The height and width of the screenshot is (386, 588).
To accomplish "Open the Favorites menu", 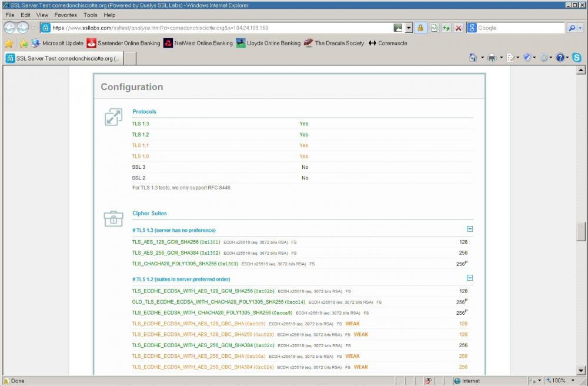I will 65,15.
